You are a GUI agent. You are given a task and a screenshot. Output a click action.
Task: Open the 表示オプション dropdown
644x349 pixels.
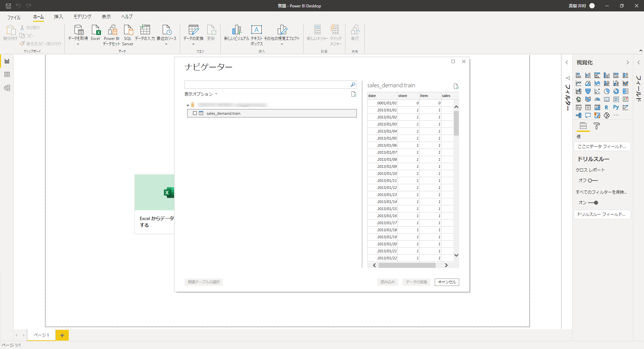coord(201,94)
